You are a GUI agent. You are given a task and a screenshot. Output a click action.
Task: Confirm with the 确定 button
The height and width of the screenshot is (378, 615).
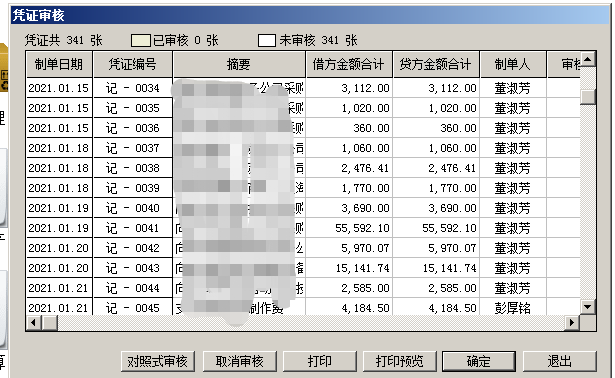point(479,361)
